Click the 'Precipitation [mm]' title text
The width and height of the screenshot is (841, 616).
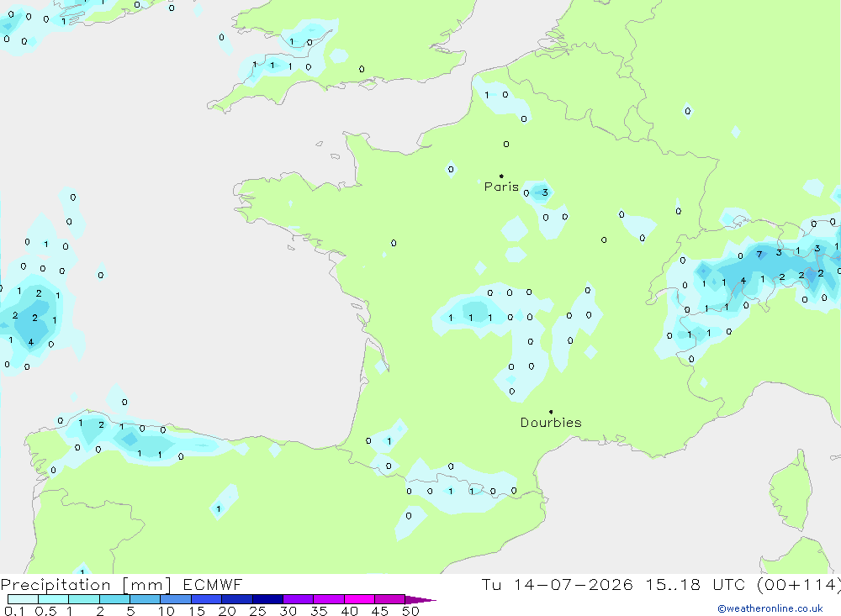(x=86, y=585)
